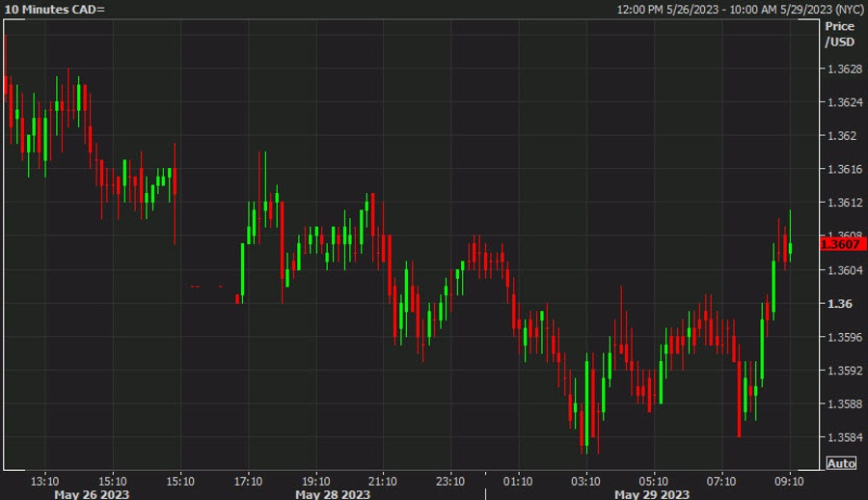
Task: Click the 1.3628 price axis label
Action: pyautogui.click(x=845, y=69)
